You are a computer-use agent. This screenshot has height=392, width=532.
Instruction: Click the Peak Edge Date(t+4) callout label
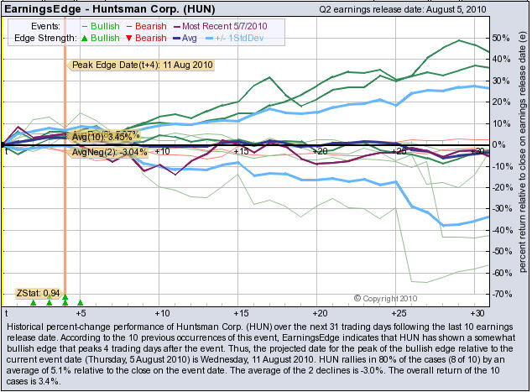coord(141,65)
